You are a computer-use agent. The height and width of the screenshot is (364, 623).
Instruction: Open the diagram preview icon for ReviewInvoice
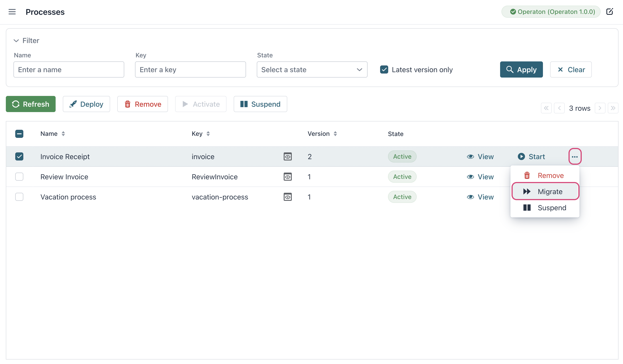288,176
